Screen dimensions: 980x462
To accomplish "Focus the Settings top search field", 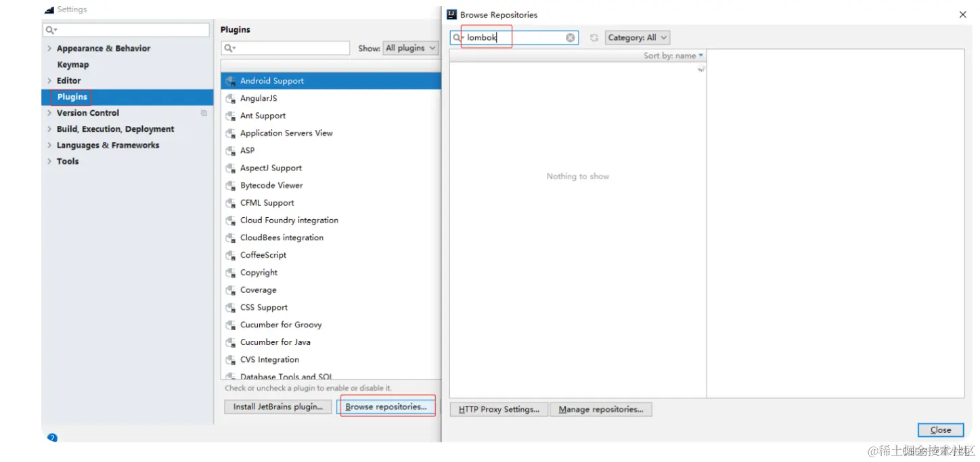I will [127, 30].
